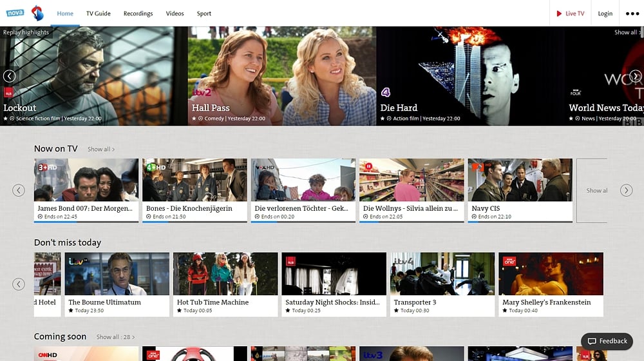Click the 'Coming soon' heading
Screen dimensions: 644x361
(x=60, y=337)
